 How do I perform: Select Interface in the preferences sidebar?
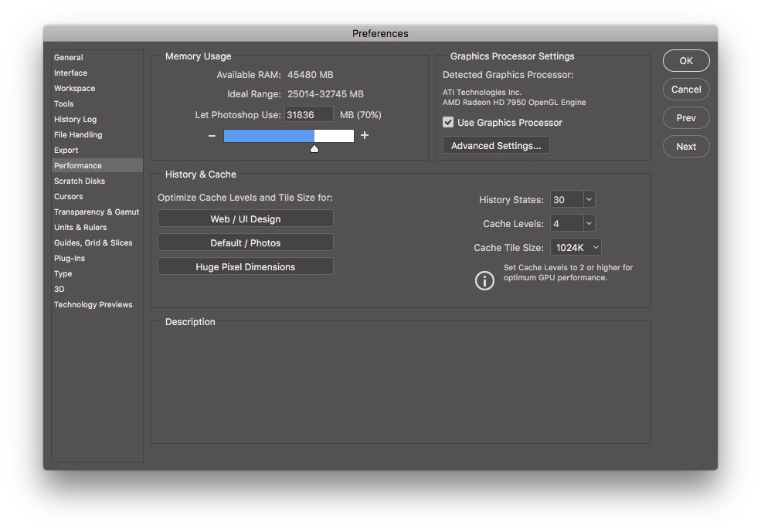point(70,73)
